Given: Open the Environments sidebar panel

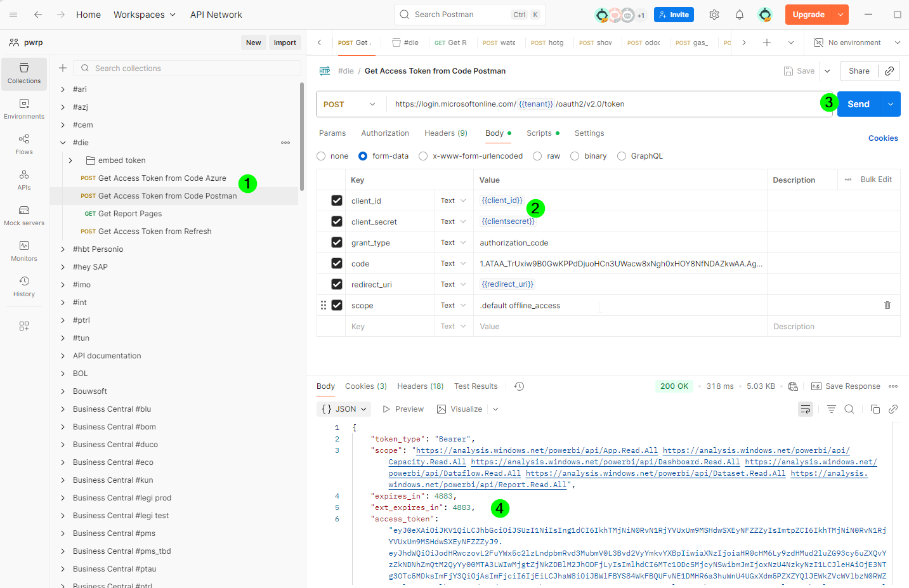Looking at the screenshot, I should (24, 109).
